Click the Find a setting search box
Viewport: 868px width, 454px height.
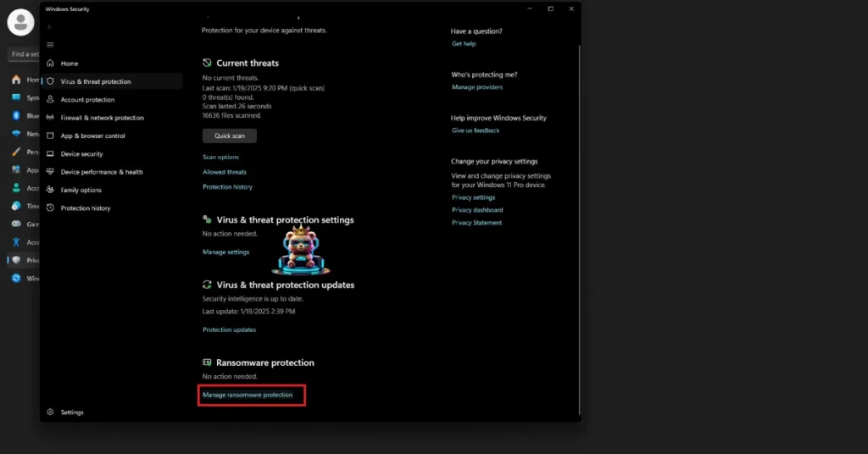pos(23,54)
